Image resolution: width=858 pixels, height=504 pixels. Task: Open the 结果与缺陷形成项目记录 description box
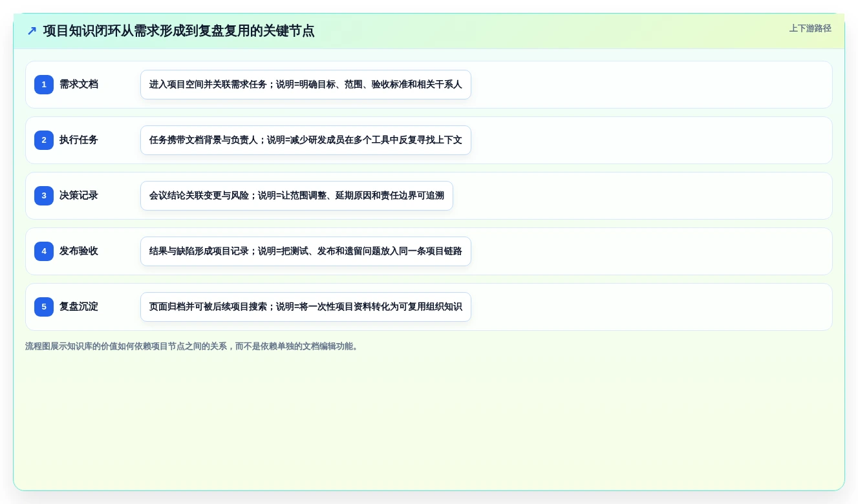306,251
